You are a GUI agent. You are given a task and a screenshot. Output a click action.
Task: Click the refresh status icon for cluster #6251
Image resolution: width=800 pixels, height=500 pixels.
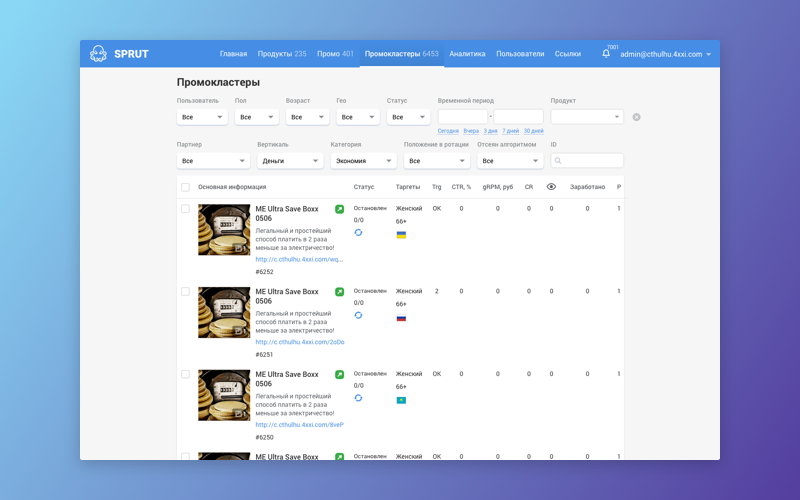358,315
